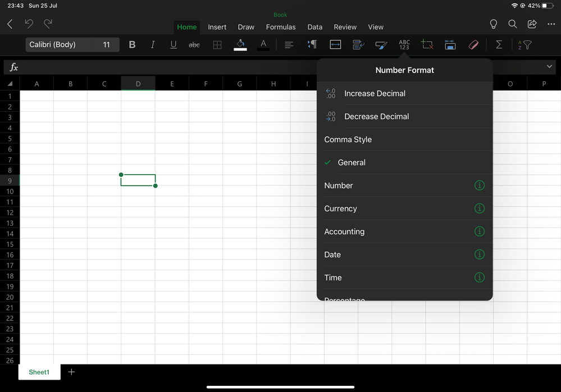The height and width of the screenshot is (392, 561).
Task: Open Format cell size icon
Action: [x=450, y=45]
